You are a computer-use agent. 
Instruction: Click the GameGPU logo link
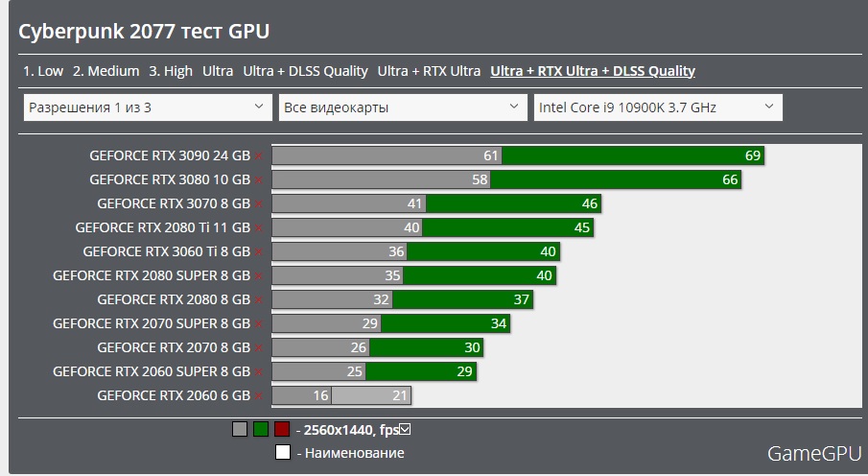click(811, 452)
